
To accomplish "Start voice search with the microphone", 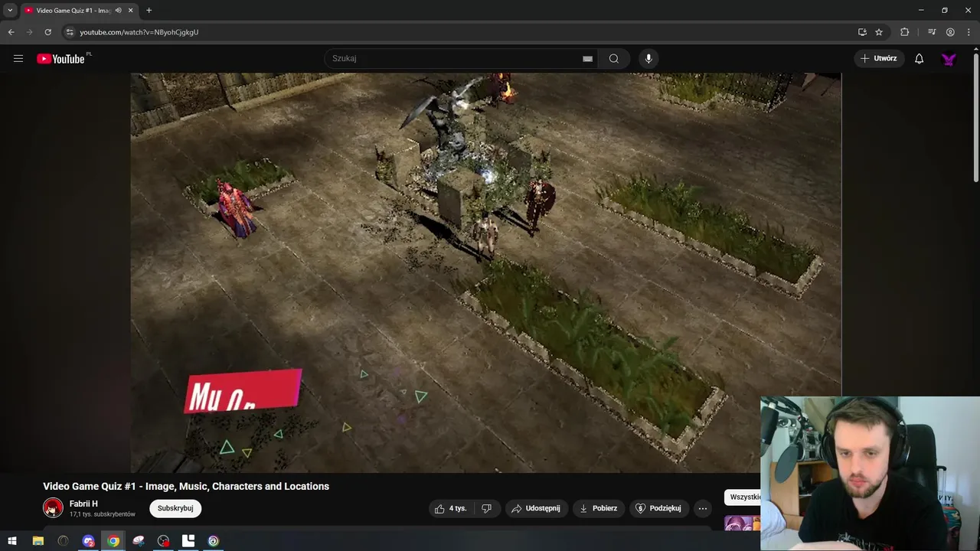I will point(648,58).
